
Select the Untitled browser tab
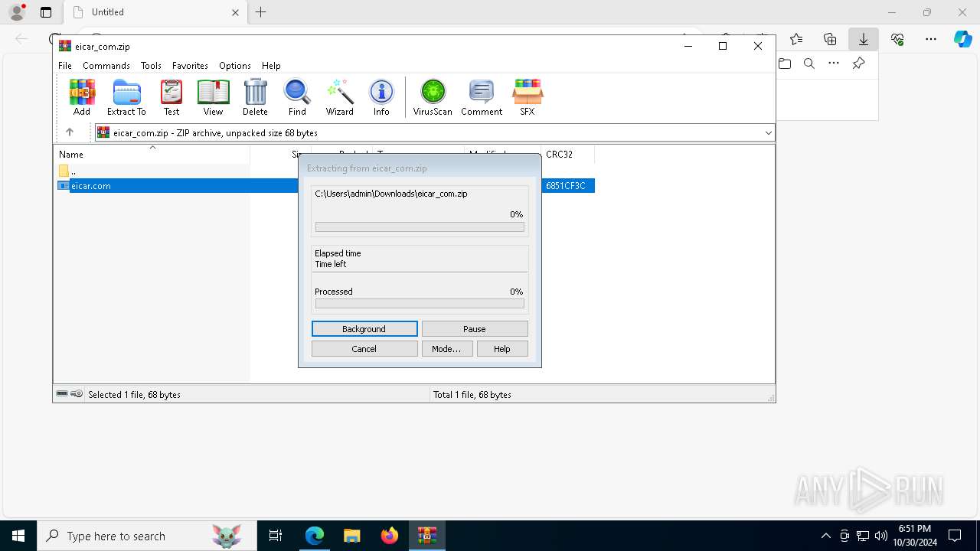[155, 12]
